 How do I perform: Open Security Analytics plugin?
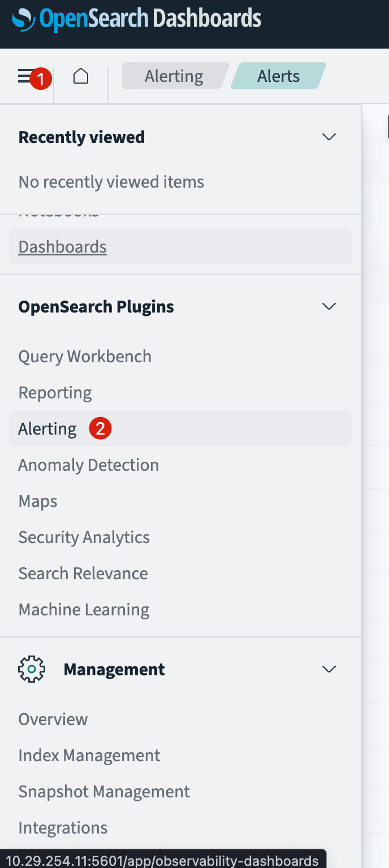84,537
